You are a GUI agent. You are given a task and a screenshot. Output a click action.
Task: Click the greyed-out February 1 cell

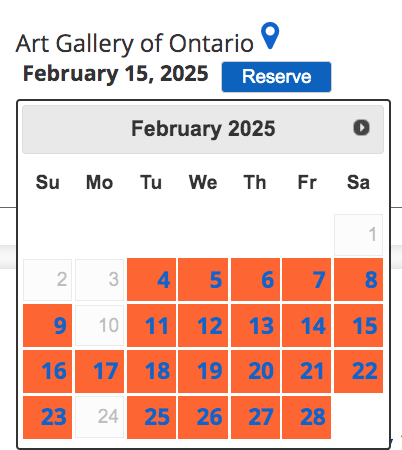359,235
